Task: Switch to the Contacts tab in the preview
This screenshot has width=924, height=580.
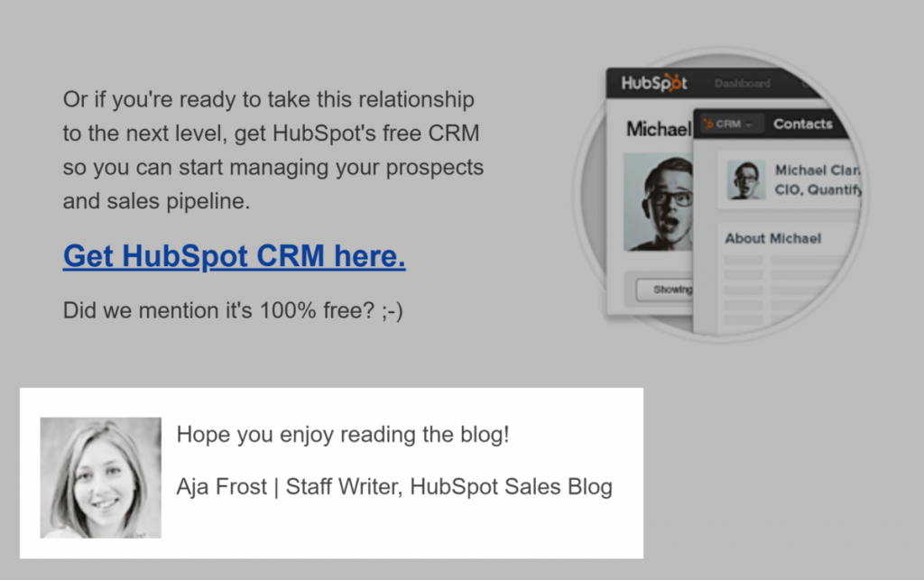Action: click(x=802, y=124)
